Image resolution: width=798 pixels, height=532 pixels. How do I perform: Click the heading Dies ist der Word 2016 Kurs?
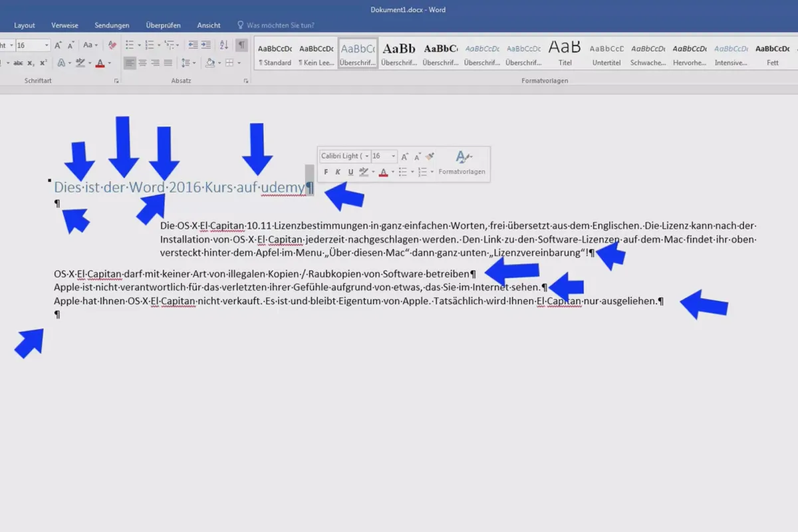(x=184, y=188)
